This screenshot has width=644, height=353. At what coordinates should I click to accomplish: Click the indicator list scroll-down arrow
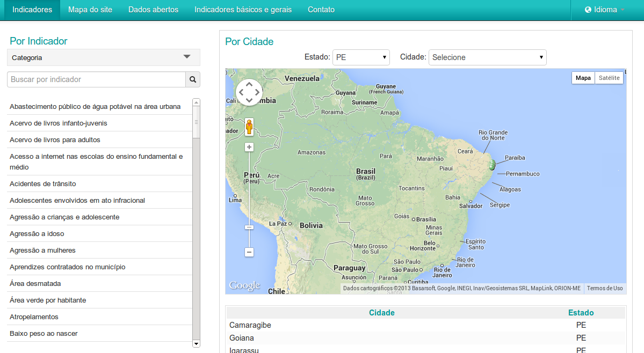point(197,344)
